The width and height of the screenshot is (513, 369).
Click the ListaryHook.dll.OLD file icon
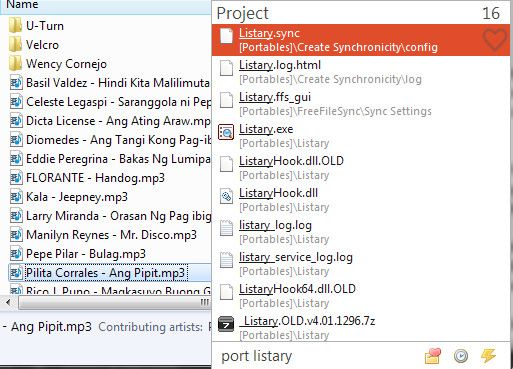(x=226, y=164)
